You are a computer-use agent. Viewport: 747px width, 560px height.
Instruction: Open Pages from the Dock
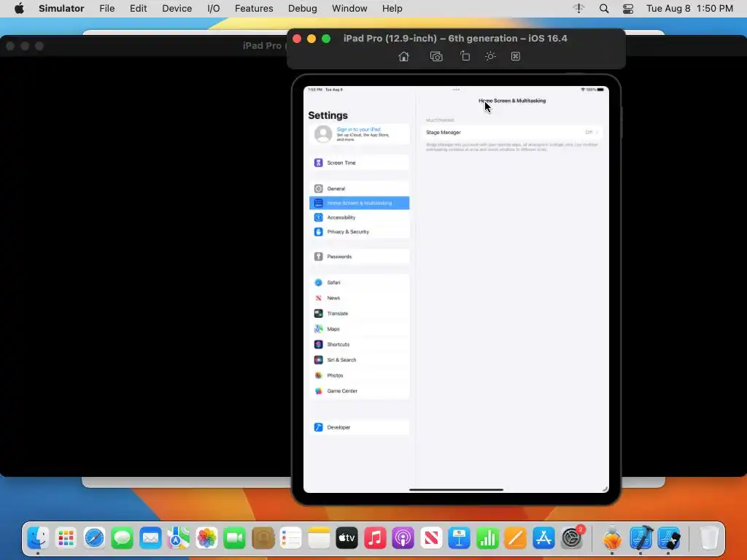[x=516, y=538]
